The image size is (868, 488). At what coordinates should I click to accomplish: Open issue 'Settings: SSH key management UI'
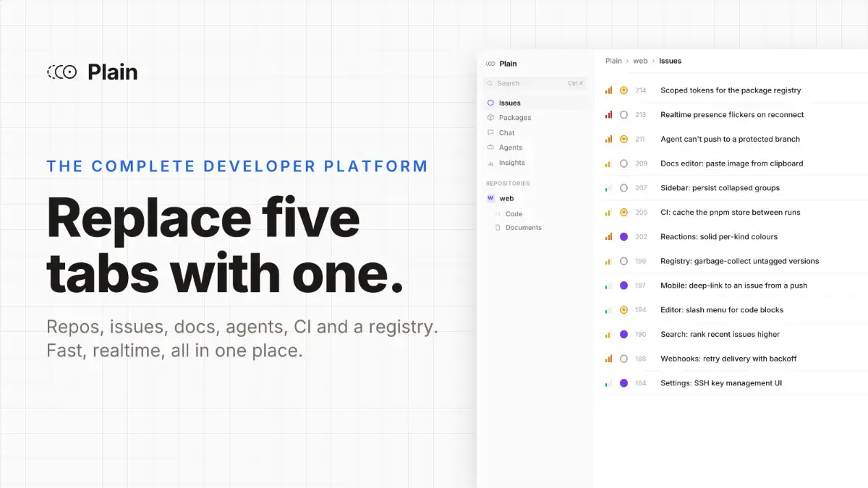pyautogui.click(x=721, y=383)
